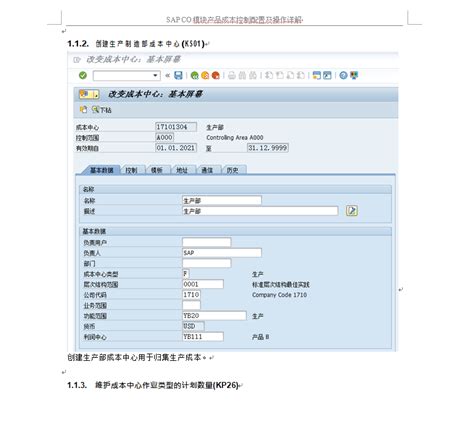Click the 生产部 label next to cost center
Image resolution: width=474 pixels, height=426 pixels.
[215, 127]
